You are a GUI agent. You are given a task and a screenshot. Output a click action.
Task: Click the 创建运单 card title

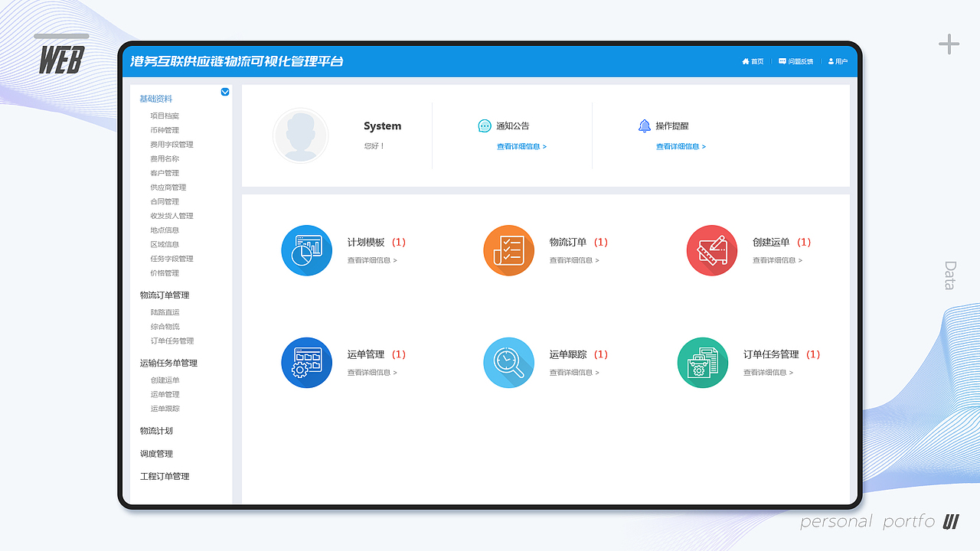(x=771, y=243)
